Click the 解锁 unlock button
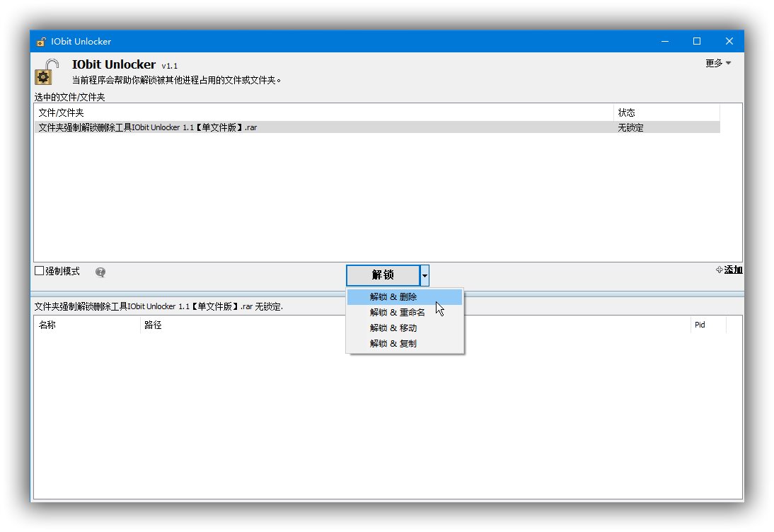Screen dimensions: 774x532 [x=383, y=275]
